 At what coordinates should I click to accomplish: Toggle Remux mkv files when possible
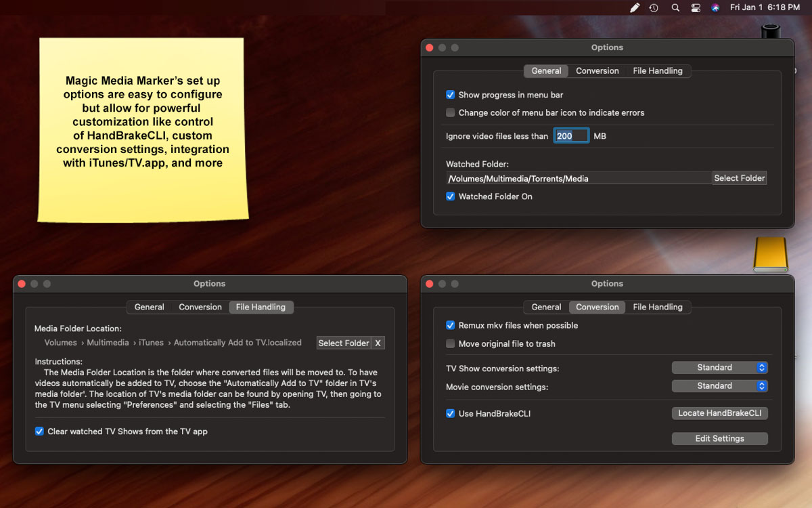[451, 325]
